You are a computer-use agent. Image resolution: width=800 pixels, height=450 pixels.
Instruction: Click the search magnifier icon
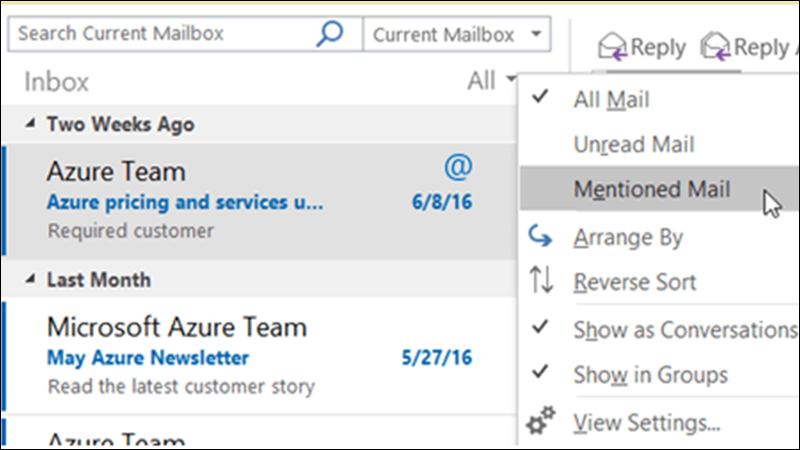point(329,34)
